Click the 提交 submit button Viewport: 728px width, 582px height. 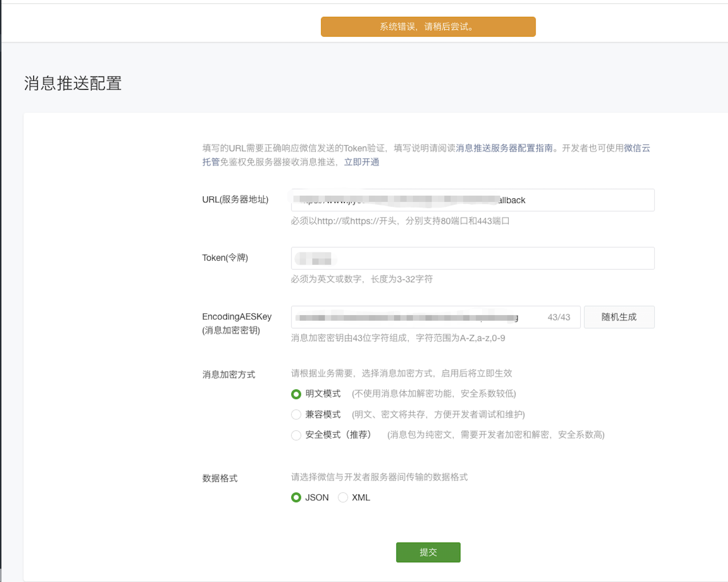(428, 552)
